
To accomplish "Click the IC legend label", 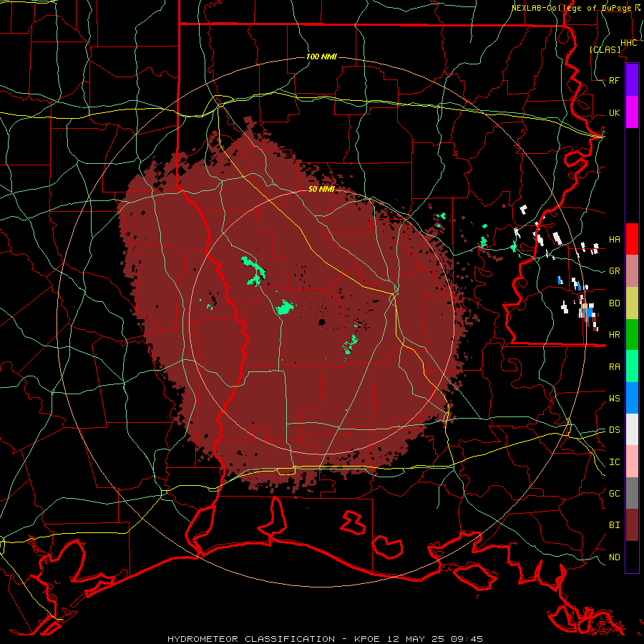I will (x=614, y=462).
